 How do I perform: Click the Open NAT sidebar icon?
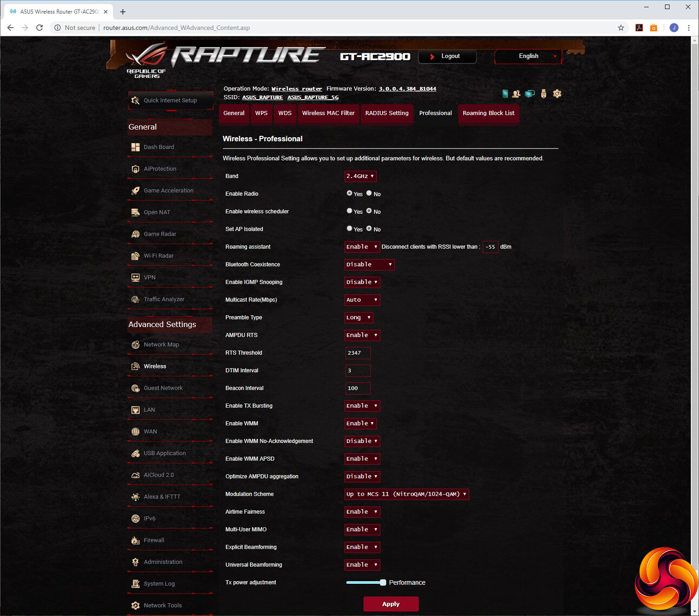(135, 212)
